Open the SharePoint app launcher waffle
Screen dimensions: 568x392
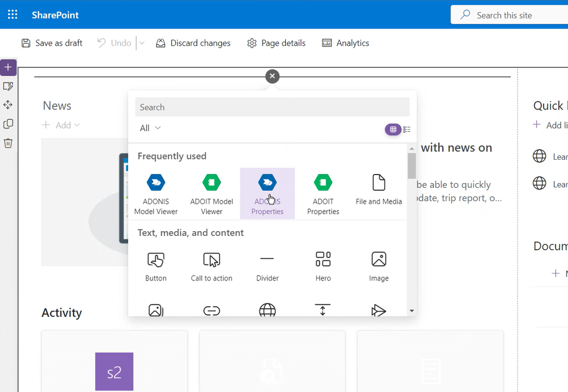13,15
